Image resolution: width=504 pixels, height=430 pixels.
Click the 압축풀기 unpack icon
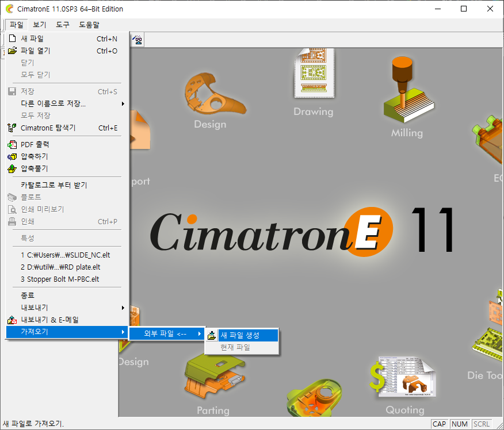(x=12, y=168)
